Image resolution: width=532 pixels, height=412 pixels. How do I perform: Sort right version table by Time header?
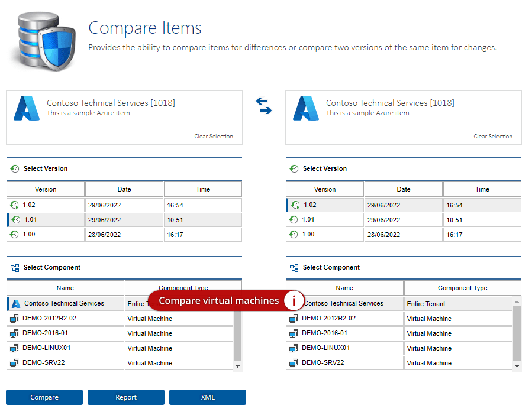(482, 189)
